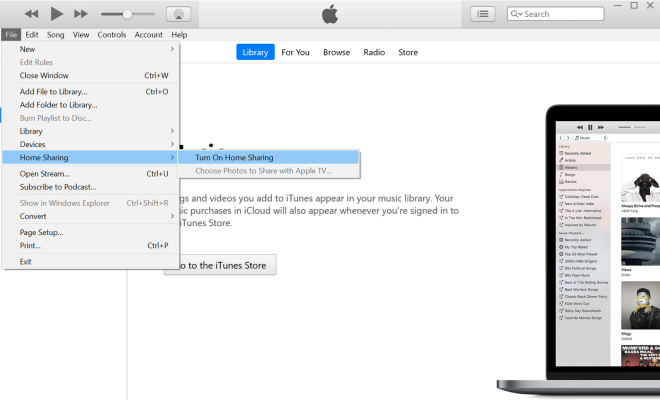Viewport: 660px width, 400px height.
Task: Maximize the iTunes window
Action: (x=634, y=5)
